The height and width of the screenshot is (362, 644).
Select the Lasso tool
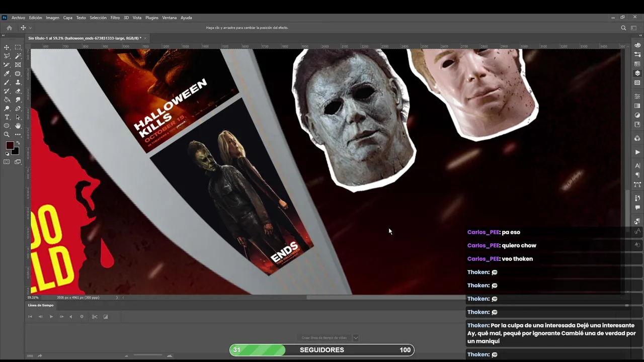[7, 56]
